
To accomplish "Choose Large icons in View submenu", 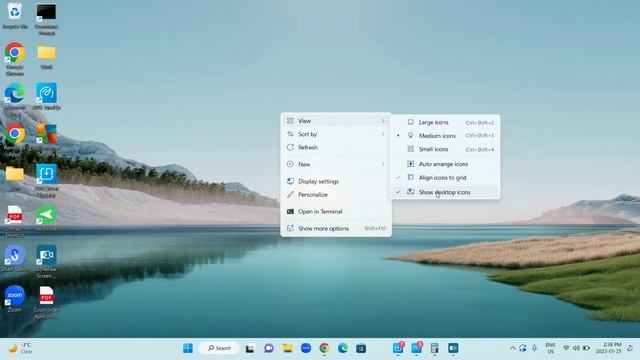I will (x=445, y=122).
